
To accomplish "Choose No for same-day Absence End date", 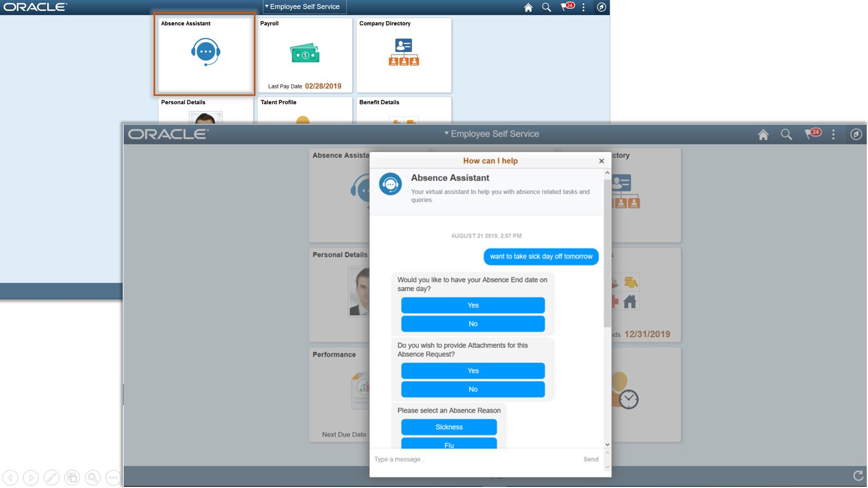I will tap(473, 324).
